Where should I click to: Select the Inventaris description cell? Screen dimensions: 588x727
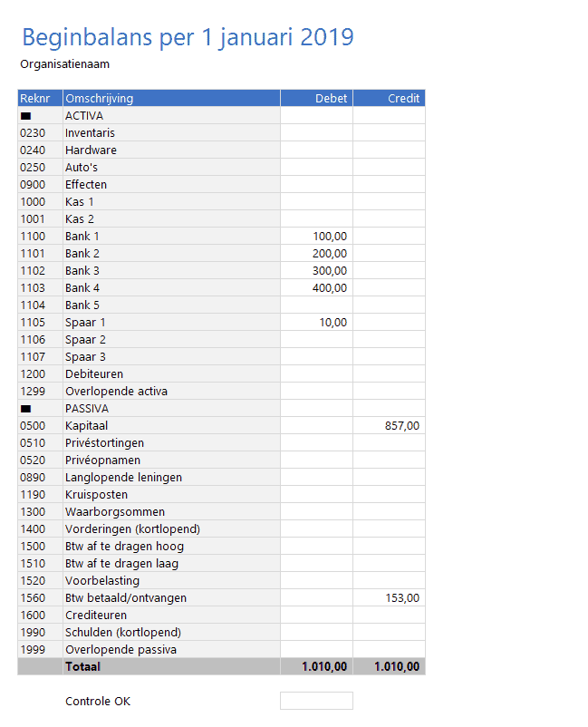(170, 133)
